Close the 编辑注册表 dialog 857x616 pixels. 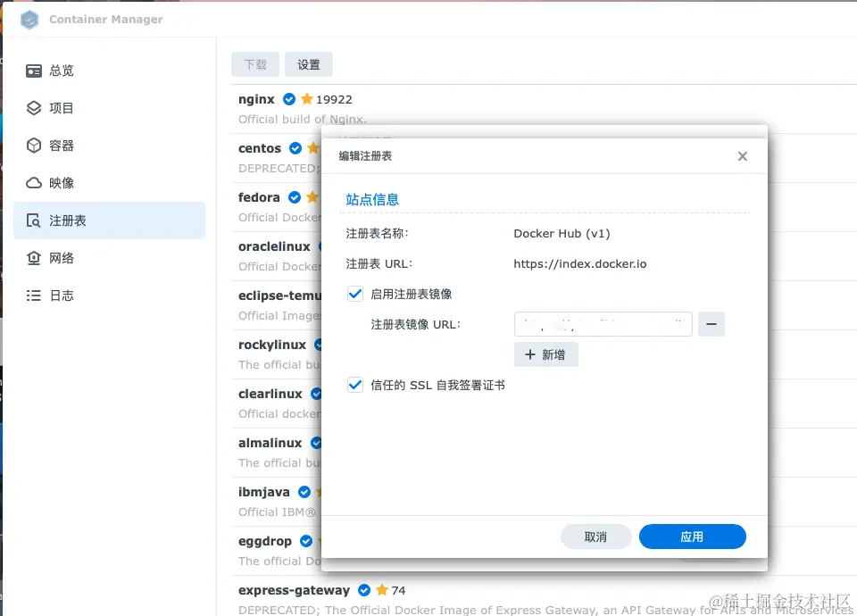point(742,156)
